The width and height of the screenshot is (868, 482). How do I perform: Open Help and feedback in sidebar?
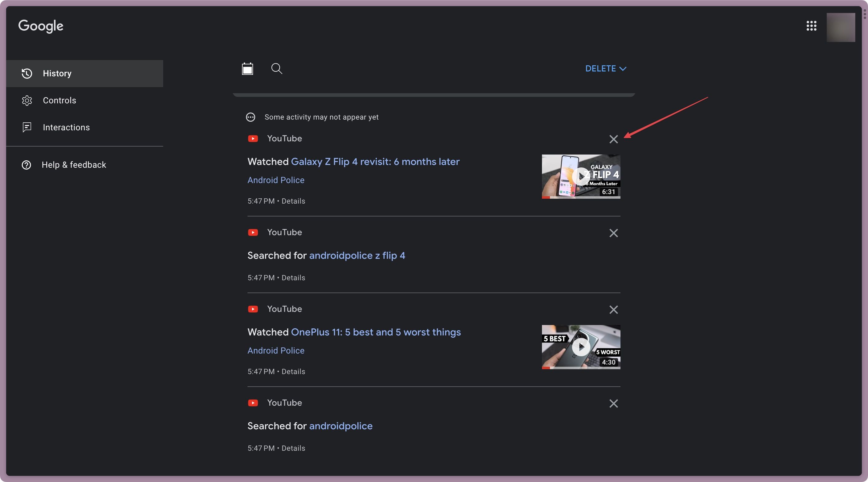(74, 165)
